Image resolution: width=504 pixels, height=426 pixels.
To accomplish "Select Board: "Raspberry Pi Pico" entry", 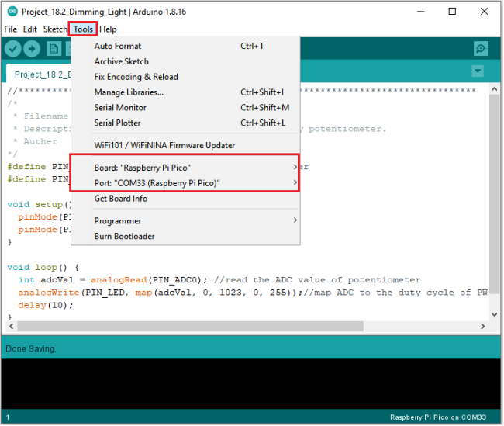I will click(185, 168).
